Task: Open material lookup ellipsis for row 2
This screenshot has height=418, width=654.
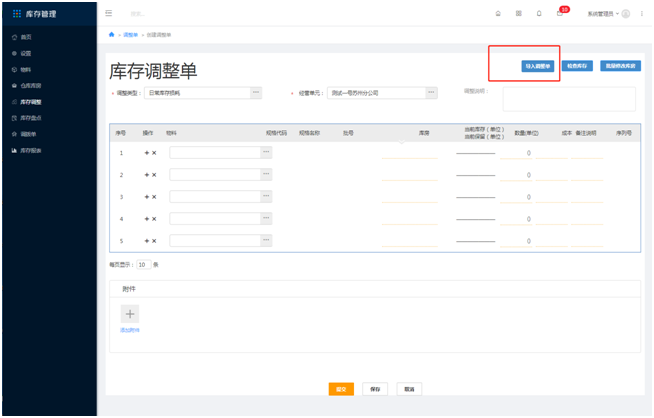Action: 266,174
